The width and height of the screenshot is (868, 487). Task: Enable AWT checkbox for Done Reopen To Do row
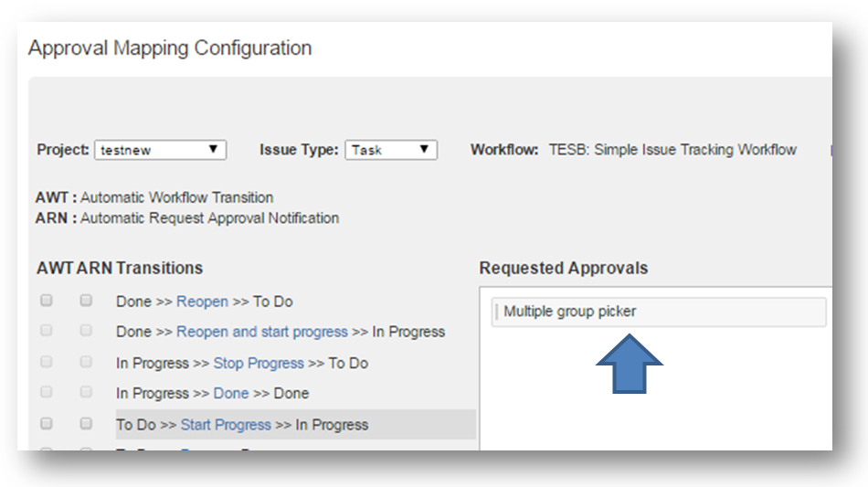click(x=47, y=301)
